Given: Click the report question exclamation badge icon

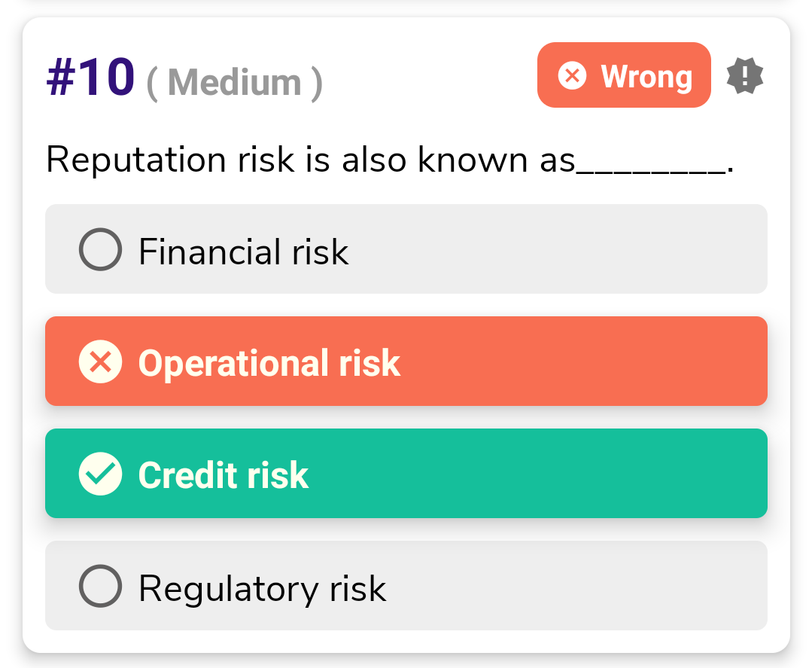Looking at the screenshot, I should [745, 76].
